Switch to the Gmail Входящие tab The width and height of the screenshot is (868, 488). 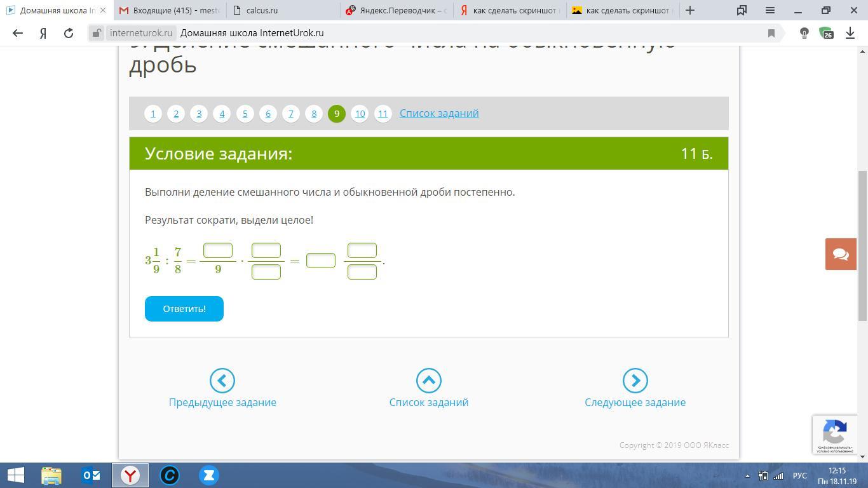point(169,10)
